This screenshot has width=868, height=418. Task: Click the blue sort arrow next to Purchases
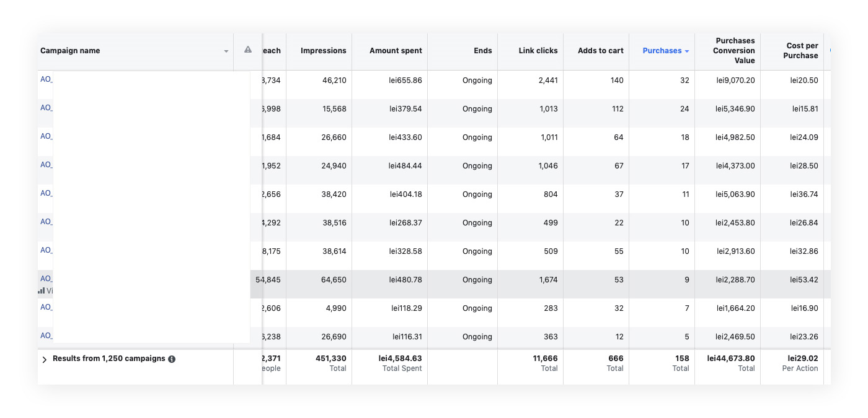(687, 51)
